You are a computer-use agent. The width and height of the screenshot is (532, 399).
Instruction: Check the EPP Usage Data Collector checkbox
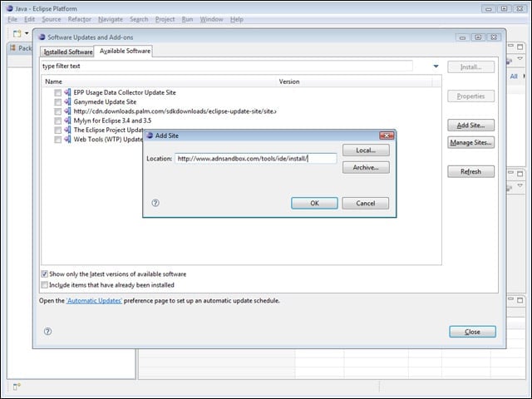tap(58, 92)
